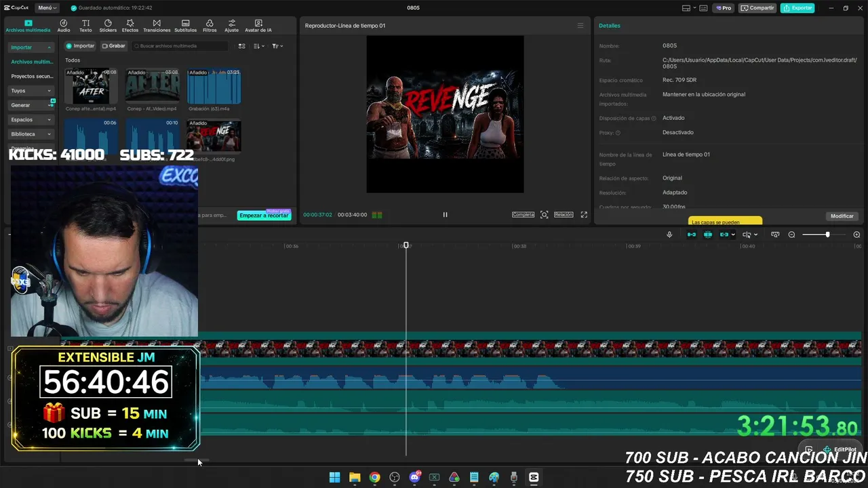This screenshot has width=868, height=488.
Task: Expand the Espacios sidebar section
Action: pyautogui.click(x=31, y=119)
